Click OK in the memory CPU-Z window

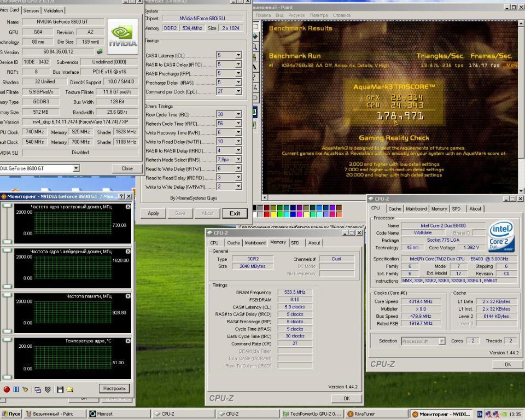[x=347, y=399]
